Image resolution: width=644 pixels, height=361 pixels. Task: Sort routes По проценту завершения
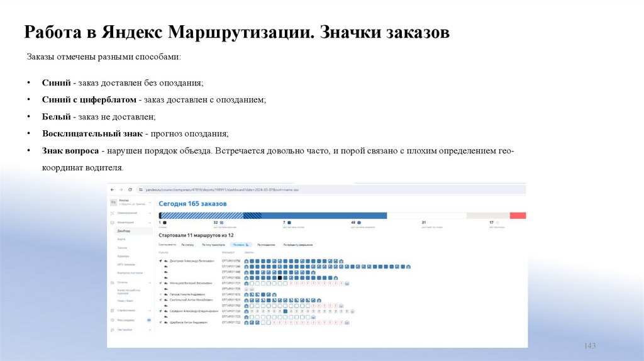click(x=297, y=245)
